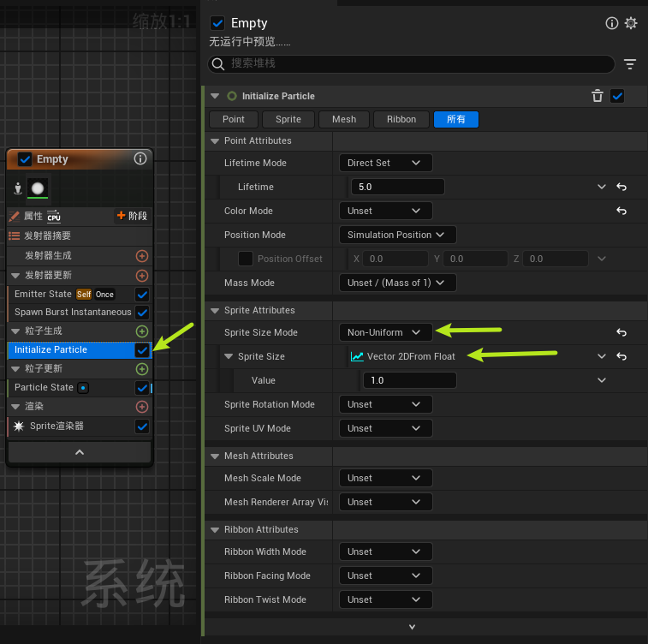Viewport: 648px width, 644px height.
Task: Open Color Mode dropdown
Action: (x=385, y=211)
